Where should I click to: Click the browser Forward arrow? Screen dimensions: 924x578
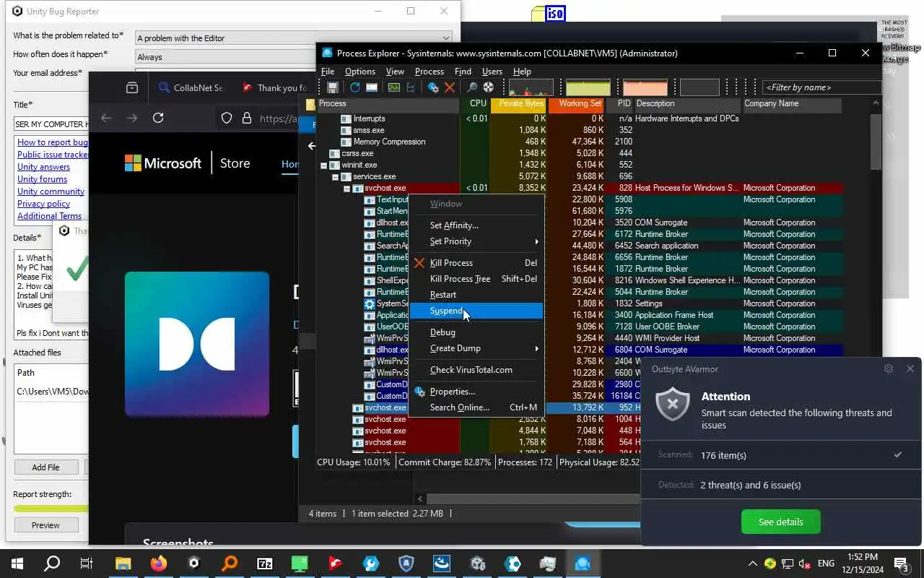(132, 118)
